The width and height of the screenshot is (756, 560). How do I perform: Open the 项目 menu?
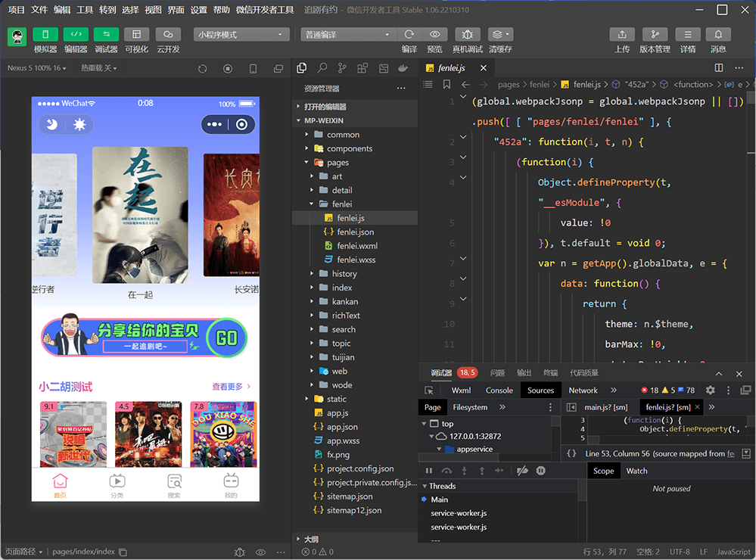click(x=16, y=10)
